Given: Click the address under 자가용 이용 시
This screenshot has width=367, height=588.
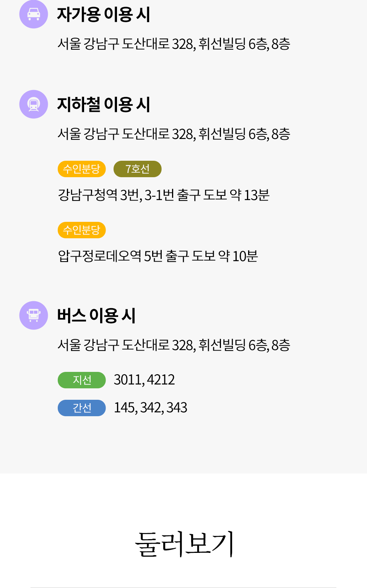Looking at the screenshot, I should 174,44.
